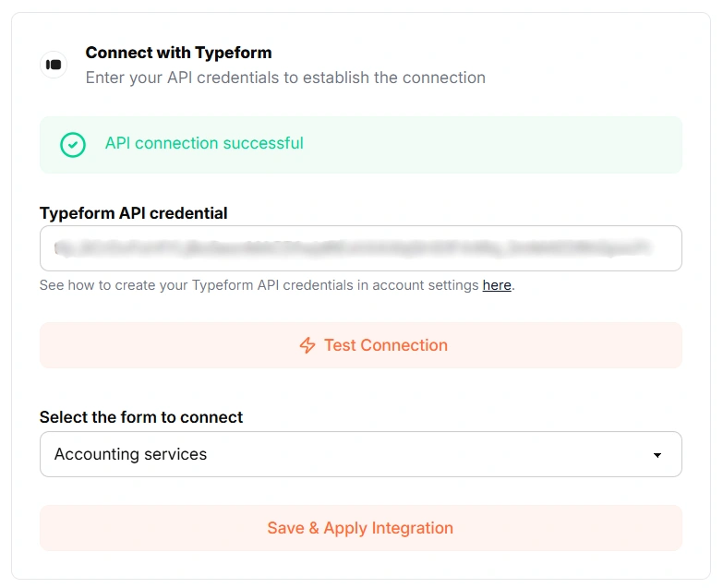Click the blurred API key text
This screenshot has width=723, height=588.
[x=351, y=248]
